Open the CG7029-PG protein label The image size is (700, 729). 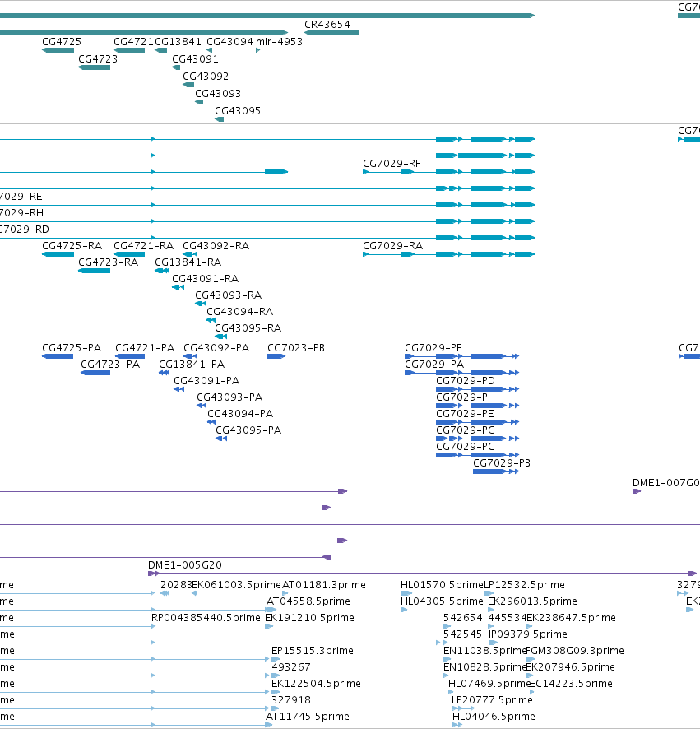(x=466, y=430)
